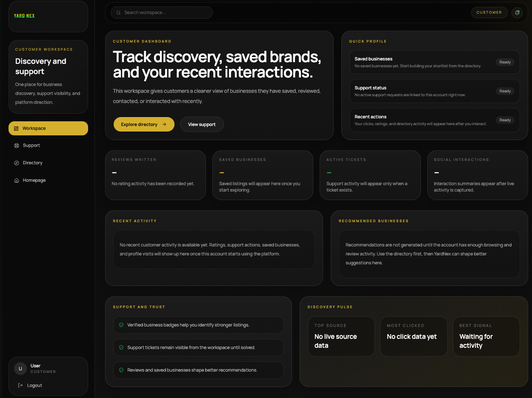The width and height of the screenshot is (532, 398).
Task: Click the CUSTOMER pill in the header
Action: [x=489, y=12]
